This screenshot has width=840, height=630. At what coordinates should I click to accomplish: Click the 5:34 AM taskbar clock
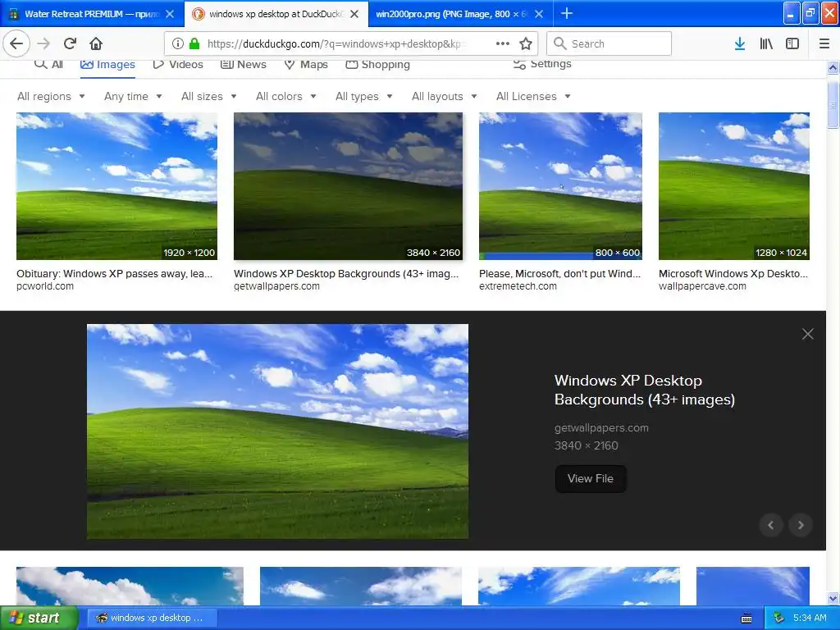point(810,619)
